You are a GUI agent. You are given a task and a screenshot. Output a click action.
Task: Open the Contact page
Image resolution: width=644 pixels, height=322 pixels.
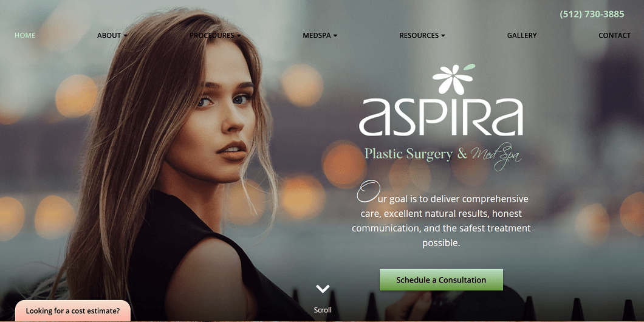(x=614, y=35)
